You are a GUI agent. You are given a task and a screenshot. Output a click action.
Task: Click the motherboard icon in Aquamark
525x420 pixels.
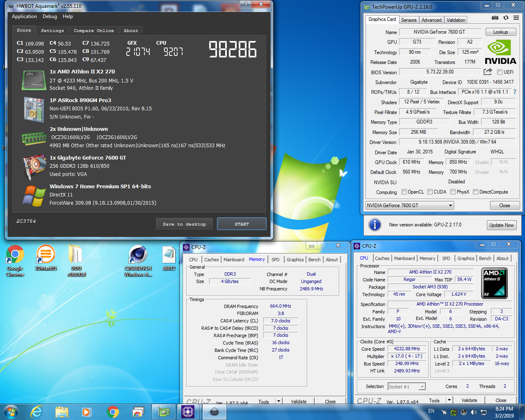click(34, 110)
